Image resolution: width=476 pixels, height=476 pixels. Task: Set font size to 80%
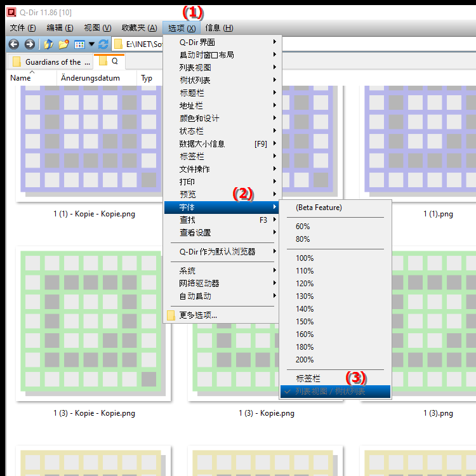(336, 239)
